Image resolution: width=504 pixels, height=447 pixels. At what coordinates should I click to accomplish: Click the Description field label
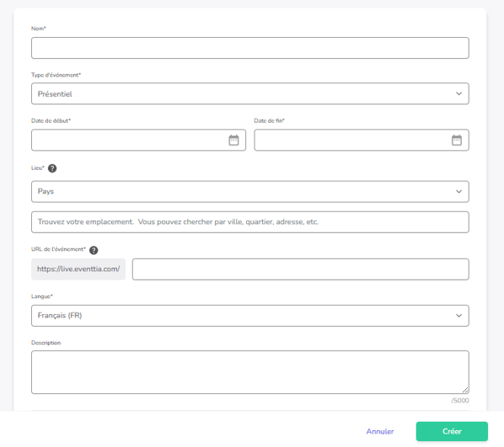pyautogui.click(x=45, y=343)
